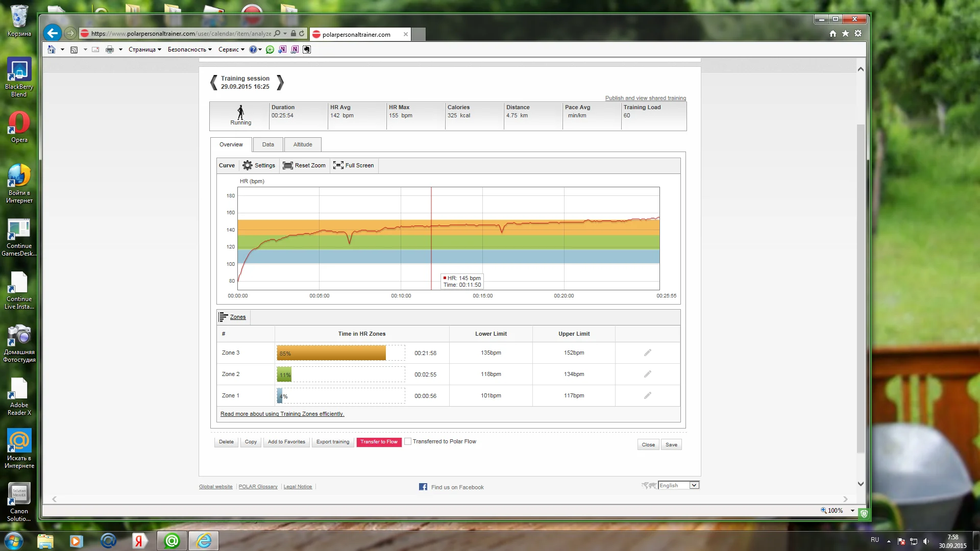Click the Reset Zoom icon
This screenshot has height=551, width=980.
coord(287,165)
